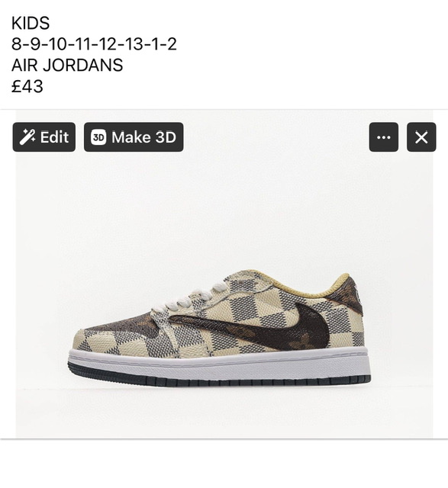Remove the photo with the X button
This screenshot has width=448, height=488.
pos(421,137)
